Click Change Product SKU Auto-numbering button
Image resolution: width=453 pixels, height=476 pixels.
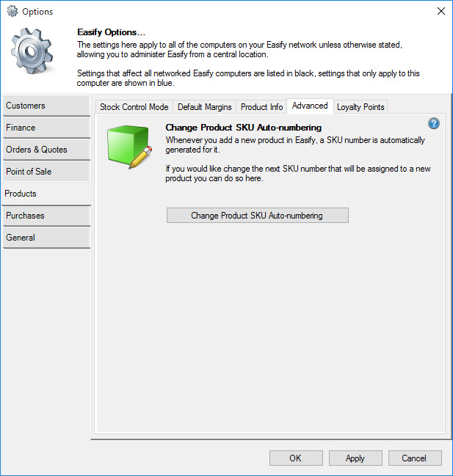pos(258,216)
